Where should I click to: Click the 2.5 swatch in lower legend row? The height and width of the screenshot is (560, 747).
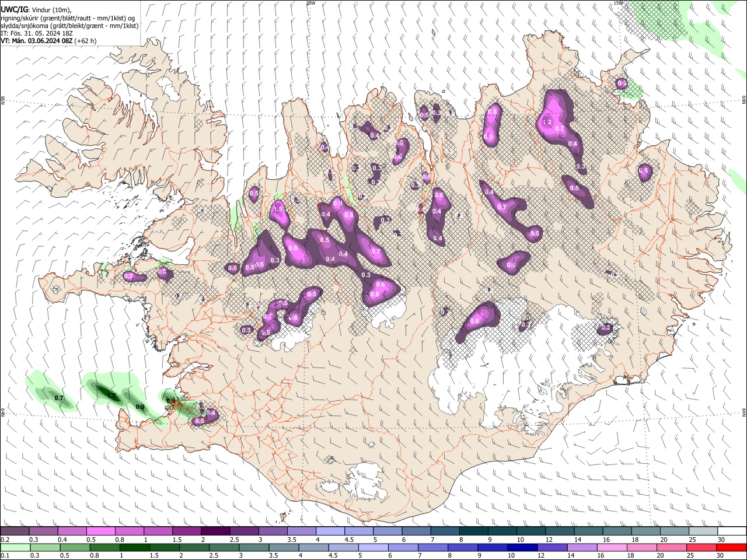[x=224, y=547]
